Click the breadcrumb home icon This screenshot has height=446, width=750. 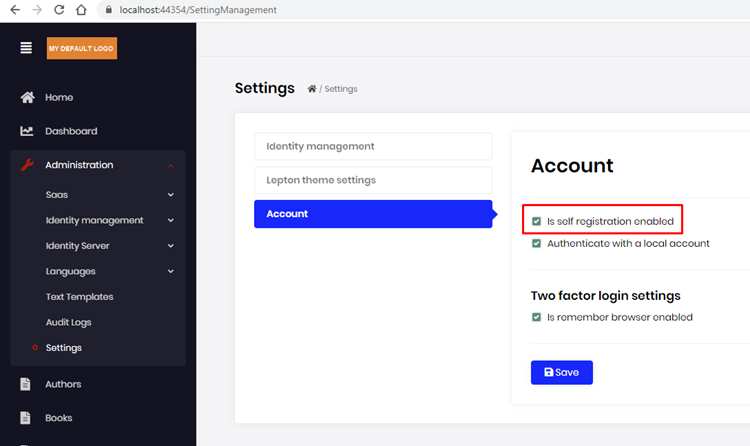point(312,89)
